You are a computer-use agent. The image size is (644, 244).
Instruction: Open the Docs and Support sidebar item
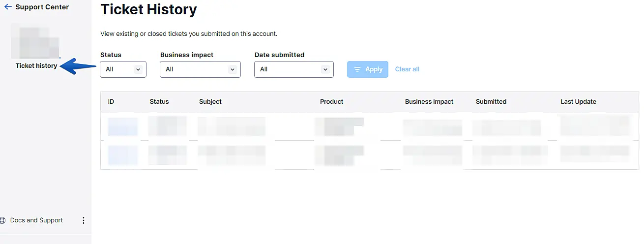pos(36,220)
